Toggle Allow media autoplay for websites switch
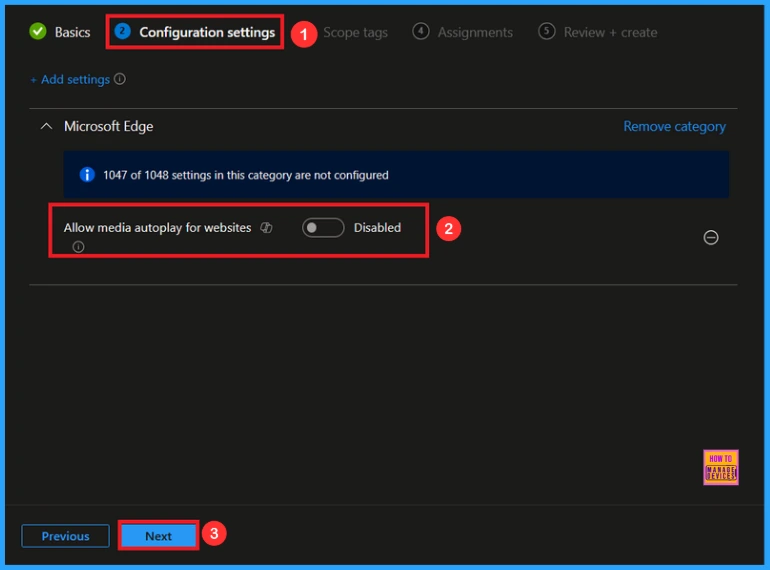770x570 pixels. [x=323, y=228]
